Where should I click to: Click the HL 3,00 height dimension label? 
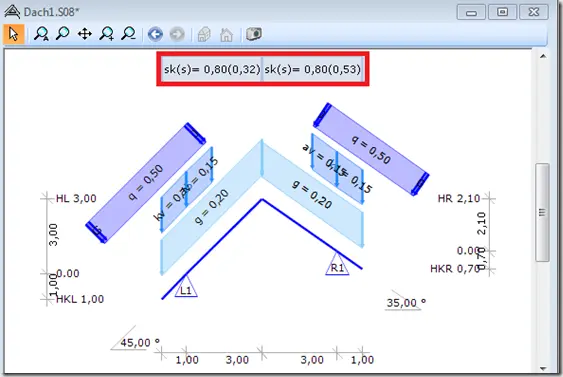tap(76, 199)
